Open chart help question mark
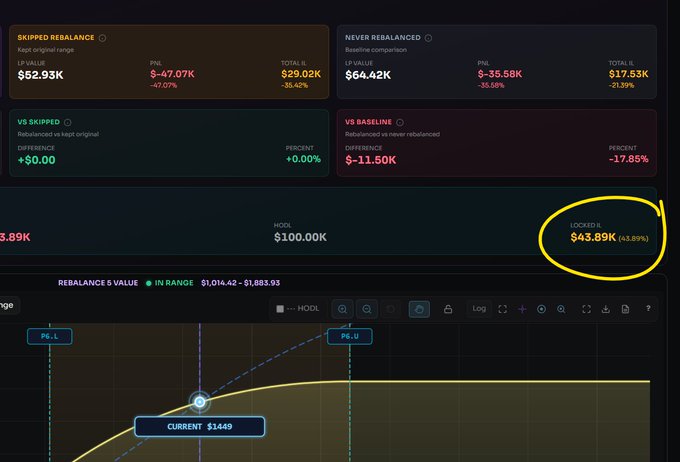Screen dimensions: 680x462 point(648,308)
